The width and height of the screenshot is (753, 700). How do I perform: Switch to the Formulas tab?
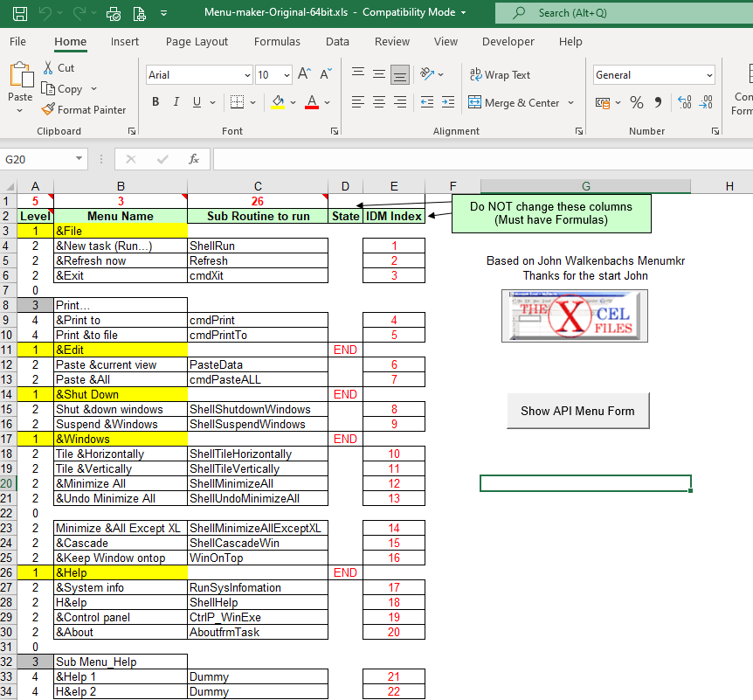pyautogui.click(x=277, y=42)
